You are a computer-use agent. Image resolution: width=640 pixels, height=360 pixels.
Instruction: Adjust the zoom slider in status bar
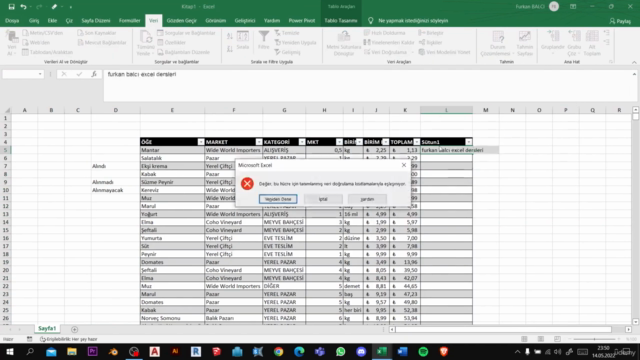[x=594, y=339]
